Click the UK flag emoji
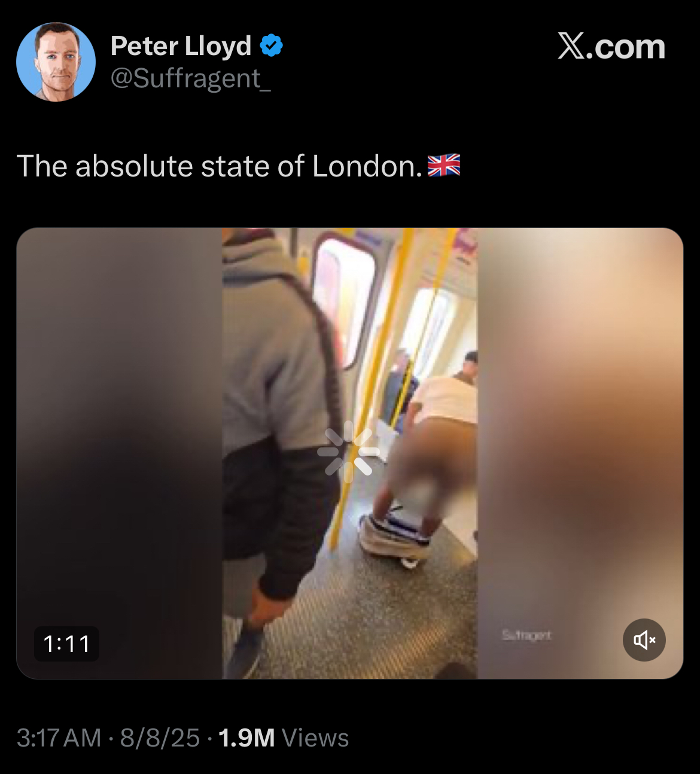 pyautogui.click(x=444, y=166)
